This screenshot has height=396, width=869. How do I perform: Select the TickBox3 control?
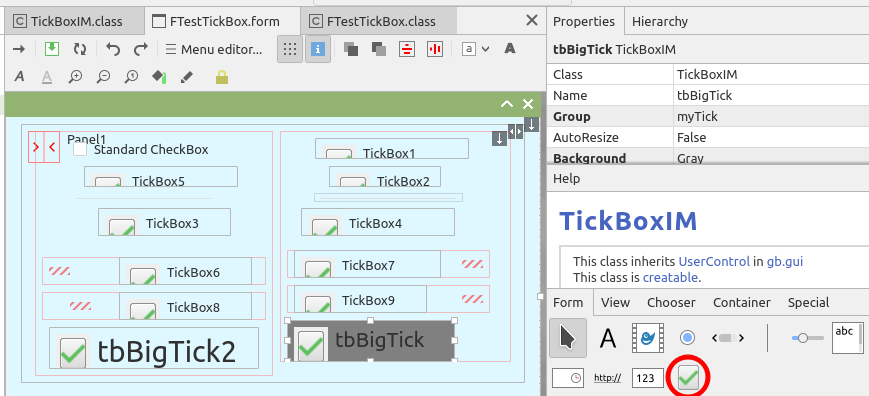point(164,222)
